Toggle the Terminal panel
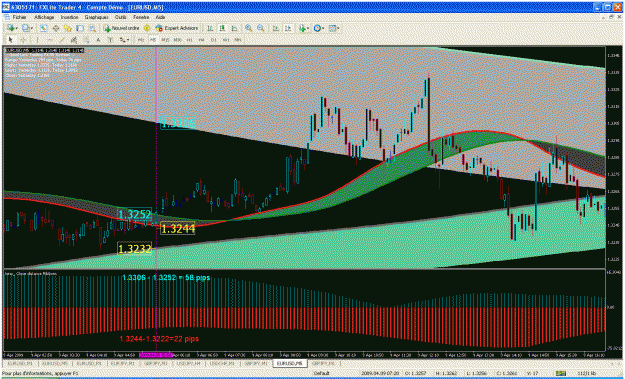 click(80, 28)
